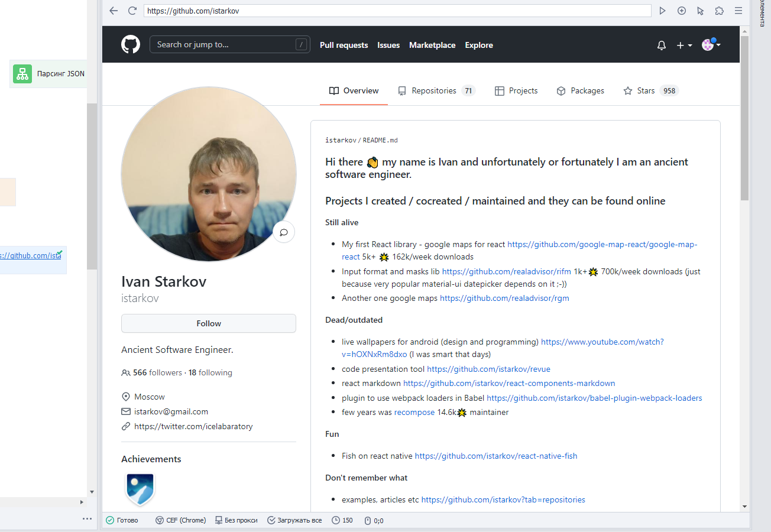Select the cursor pointer tool icon

[701, 11]
